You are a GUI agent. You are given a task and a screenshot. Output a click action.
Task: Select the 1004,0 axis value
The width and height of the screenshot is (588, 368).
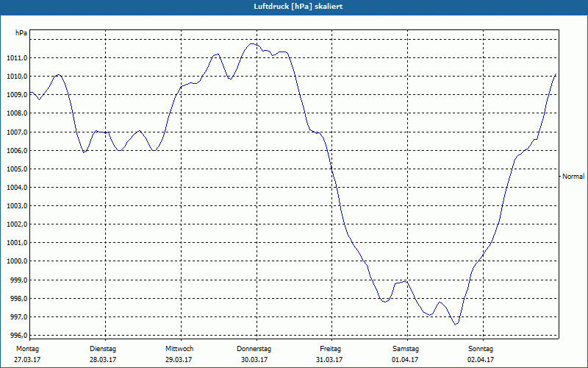point(17,188)
